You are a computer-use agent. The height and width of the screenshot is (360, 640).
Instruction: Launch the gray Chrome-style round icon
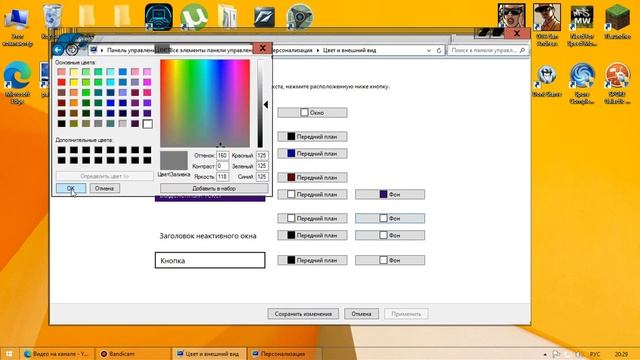point(299,17)
